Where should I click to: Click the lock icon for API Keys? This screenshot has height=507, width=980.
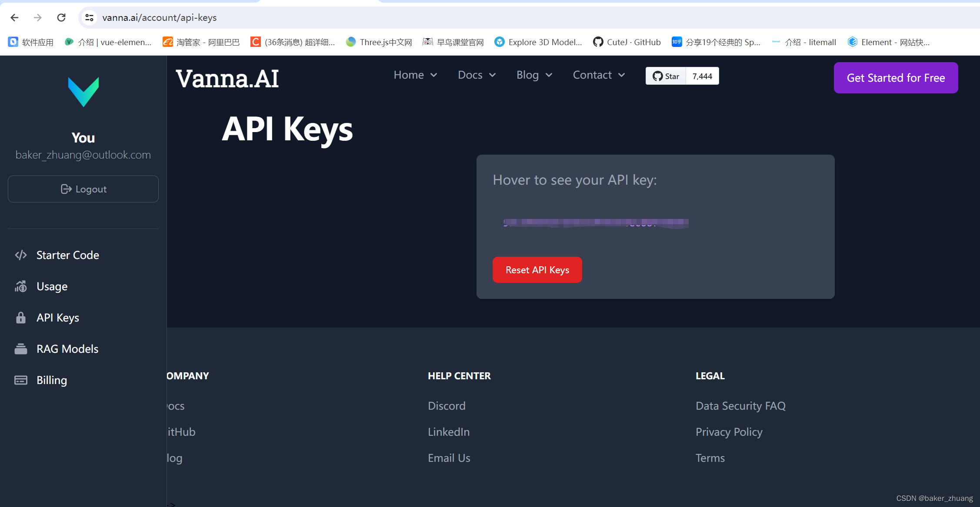21,318
